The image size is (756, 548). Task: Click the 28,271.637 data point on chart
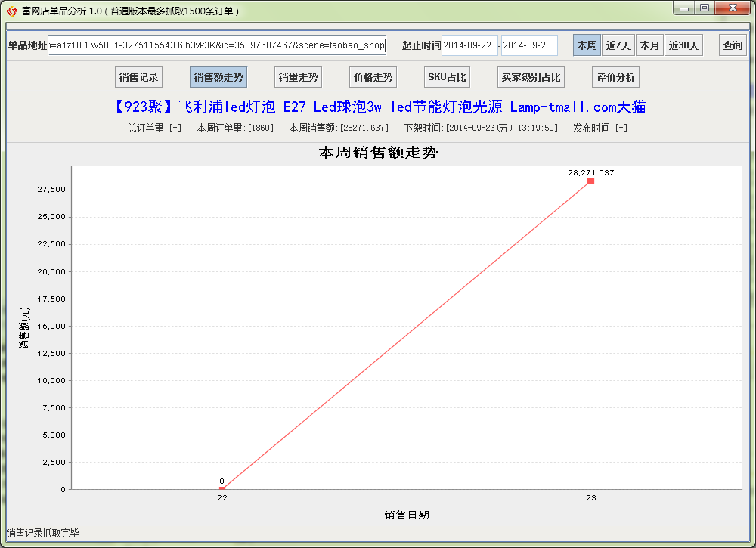[590, 181]
